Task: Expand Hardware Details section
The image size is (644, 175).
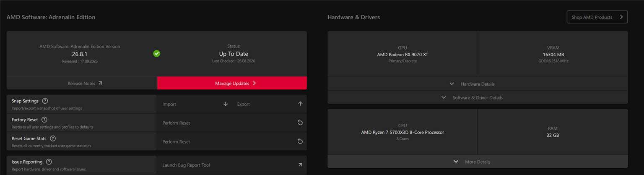Action: [x=478, y=84]
